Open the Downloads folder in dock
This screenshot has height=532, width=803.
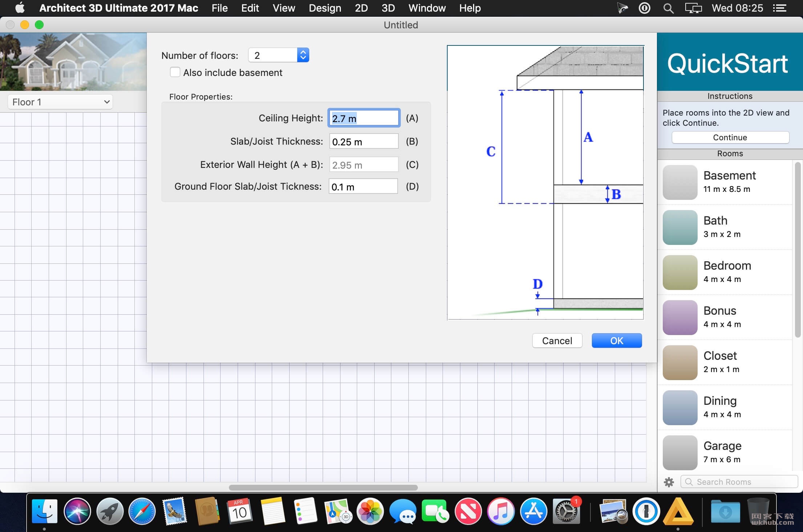[725, 511]
